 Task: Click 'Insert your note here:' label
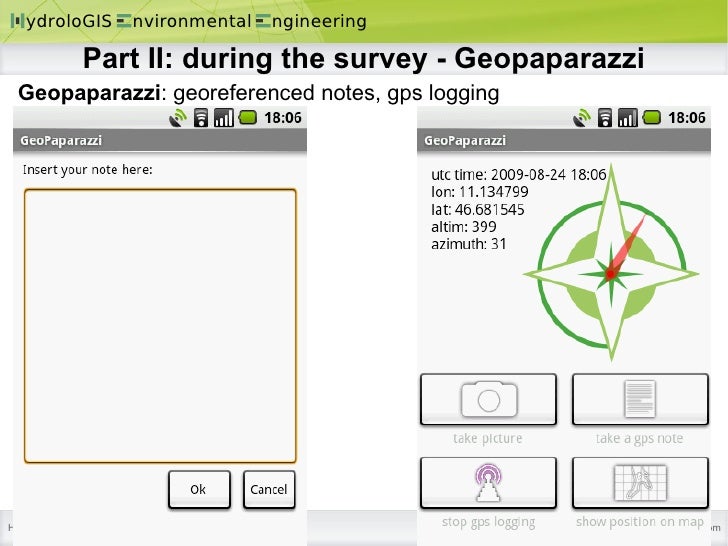coord(88,170)
